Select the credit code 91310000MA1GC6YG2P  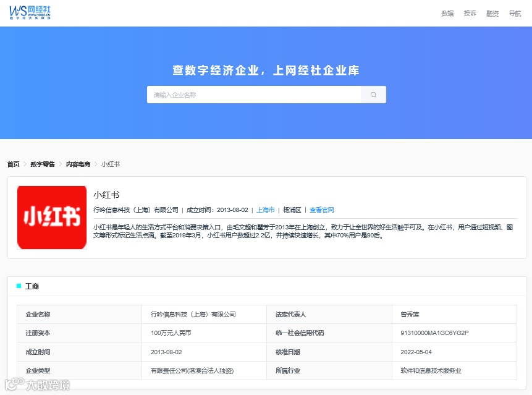click(434, 333)
